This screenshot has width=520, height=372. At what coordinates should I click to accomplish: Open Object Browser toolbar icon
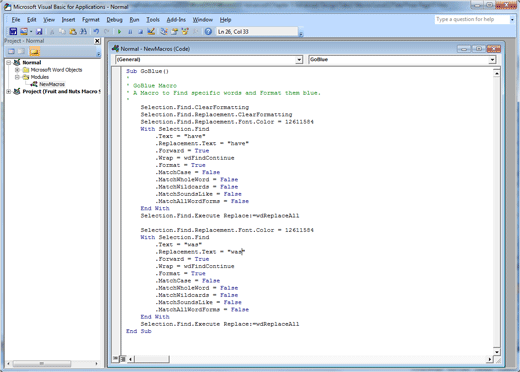coord(185,32)
